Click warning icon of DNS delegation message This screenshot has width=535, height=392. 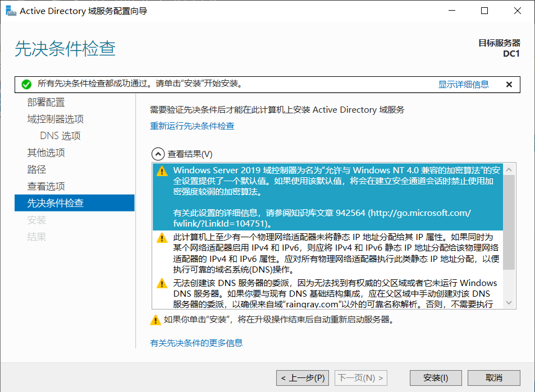pyautogui.click(x=162, y=284)
